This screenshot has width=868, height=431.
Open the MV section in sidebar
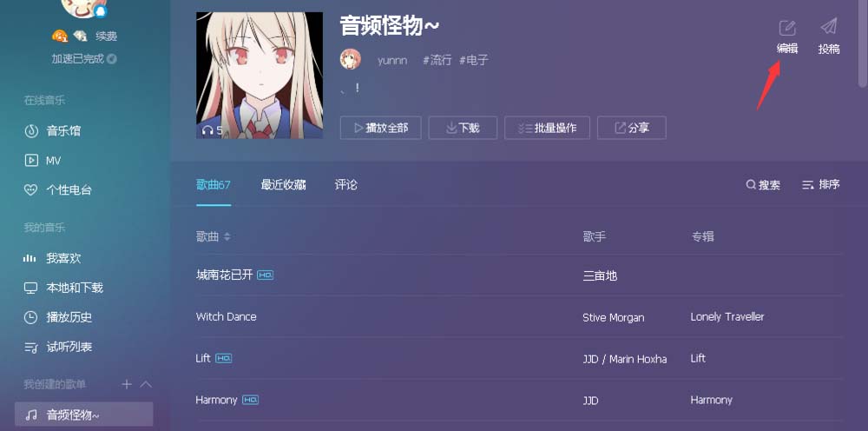click(x=42, y=161)
